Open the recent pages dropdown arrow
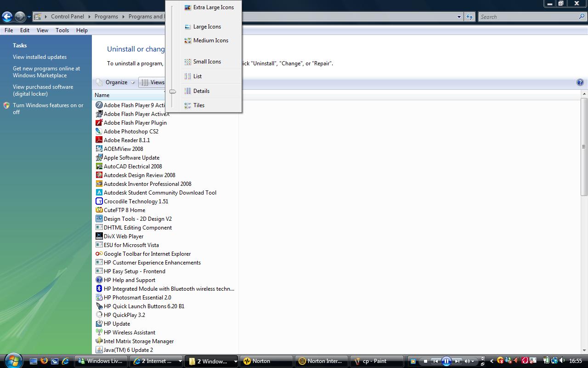Image resolution: width=588 pixels, height=368 pixels. [29, 17]
